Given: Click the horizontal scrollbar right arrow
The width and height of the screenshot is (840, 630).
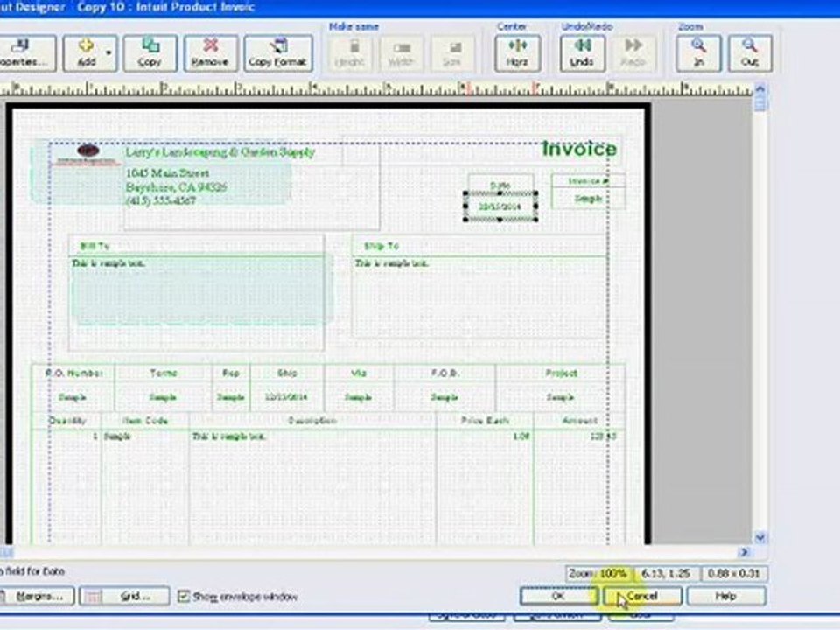Looking at the screenshot, I should tap(744, 552).
